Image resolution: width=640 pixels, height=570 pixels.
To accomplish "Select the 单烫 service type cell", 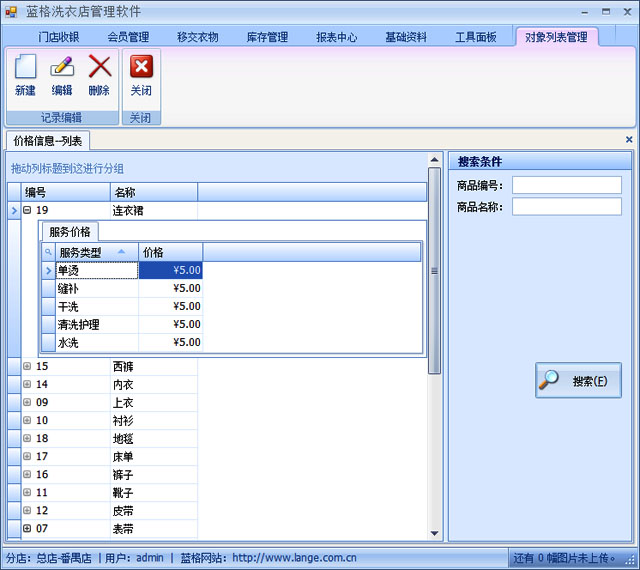I will click(x=97, y=270).
